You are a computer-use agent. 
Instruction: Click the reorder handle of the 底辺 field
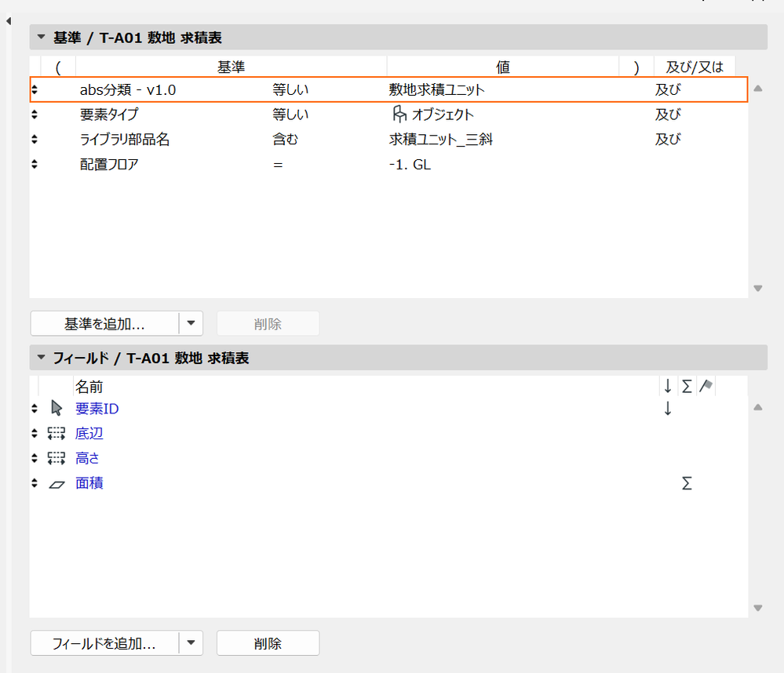coord(35,433)
